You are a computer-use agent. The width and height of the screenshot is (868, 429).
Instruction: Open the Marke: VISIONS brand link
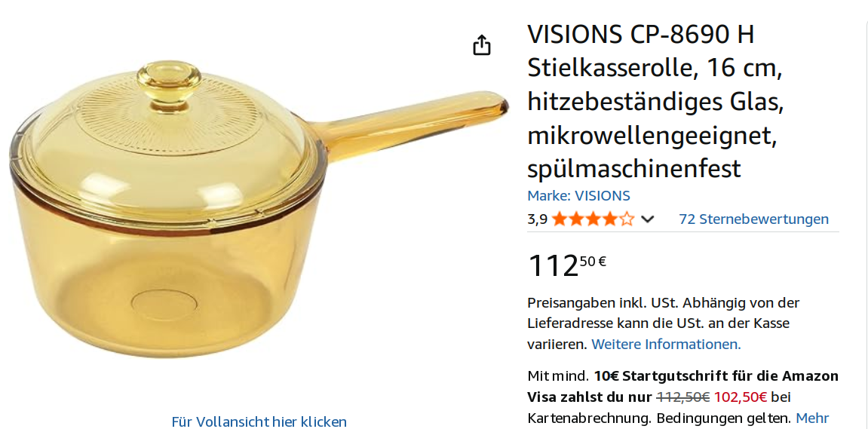coord(578,195)
